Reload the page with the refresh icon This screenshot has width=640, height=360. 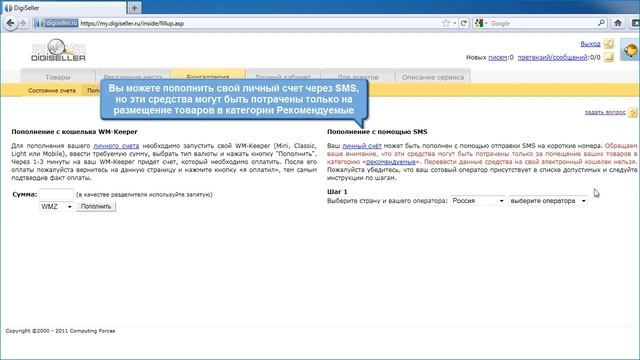pyautogui.click(x=464, y=23)
